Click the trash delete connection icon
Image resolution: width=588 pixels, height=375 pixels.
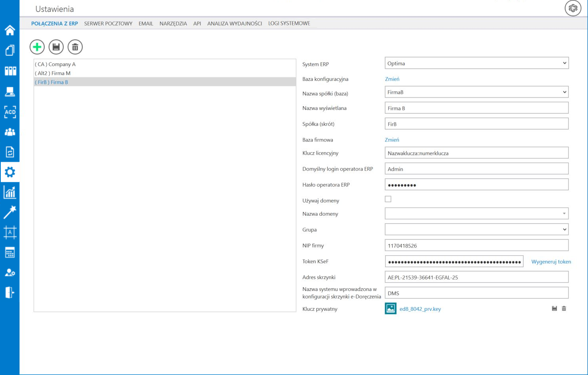(75, 47)
